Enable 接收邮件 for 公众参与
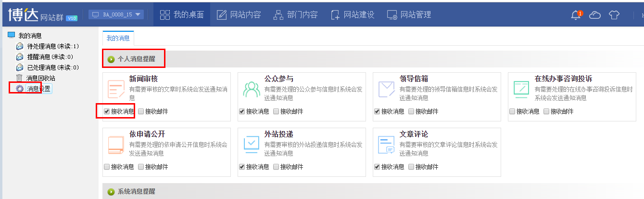This screenshot has width=644, height=199. pos(276,111)
